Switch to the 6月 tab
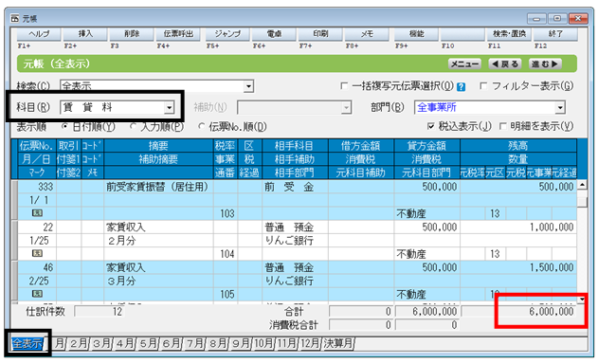This screenshot has height=364, width=598. coord(172,344)
